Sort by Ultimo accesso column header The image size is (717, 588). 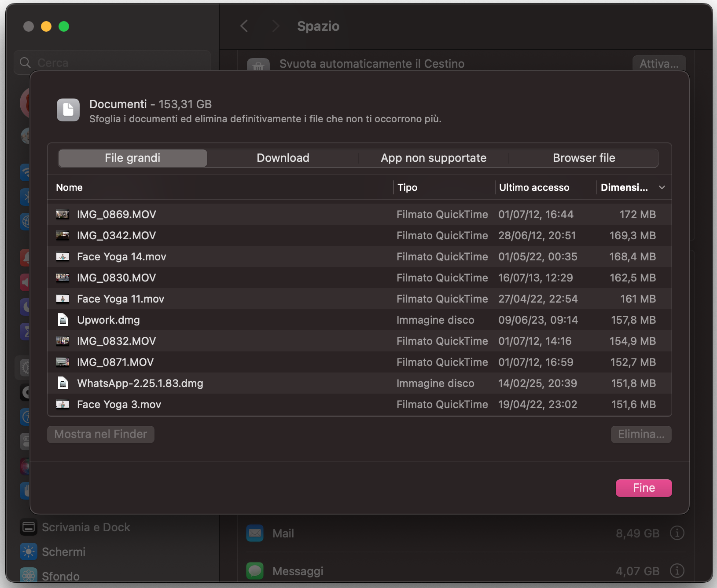(x=534, y=187)
